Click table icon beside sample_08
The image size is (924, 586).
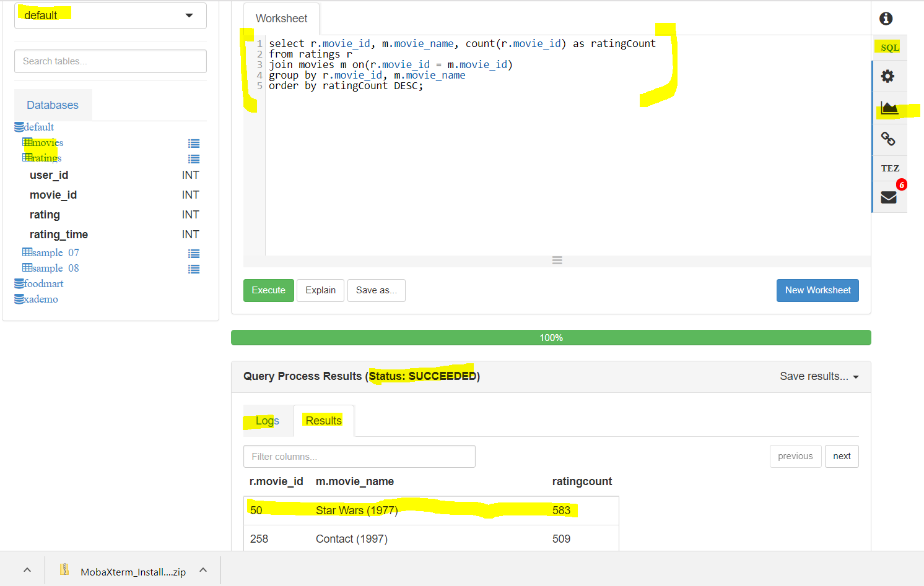(x=27, y=267)
